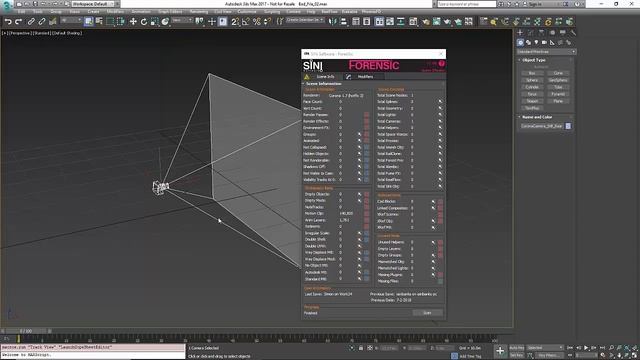Open the Rendering menu
This screenshot has width=640, height=360.
click(x=199, y=12)
